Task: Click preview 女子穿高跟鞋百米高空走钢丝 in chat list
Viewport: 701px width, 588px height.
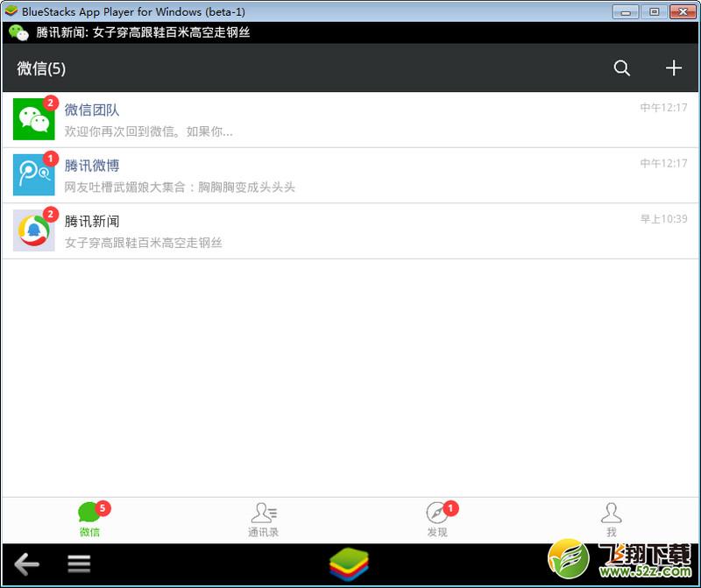Action: click(x=144, y=243)
